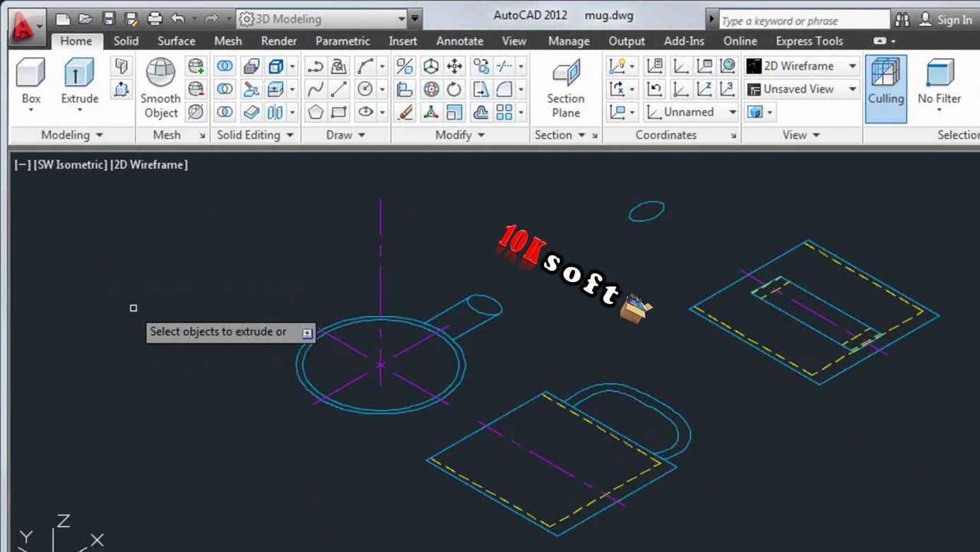Select the Circle draw tool
The image size is (980, 552).
(x=365, y=89)
